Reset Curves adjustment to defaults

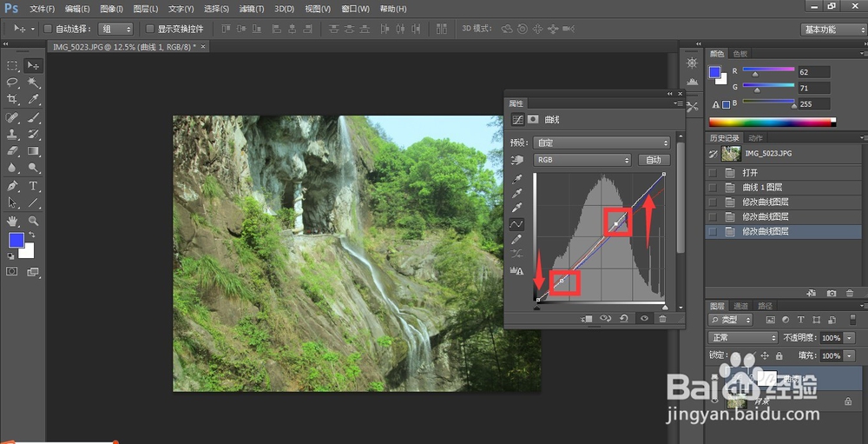624,318
